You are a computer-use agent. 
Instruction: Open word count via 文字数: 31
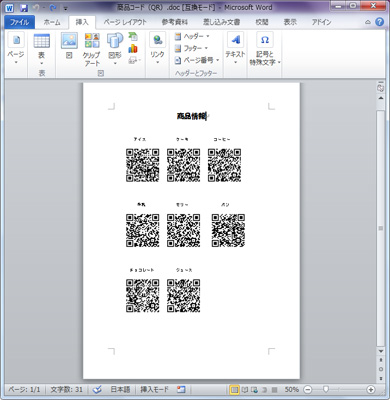(x=66, y=389)
